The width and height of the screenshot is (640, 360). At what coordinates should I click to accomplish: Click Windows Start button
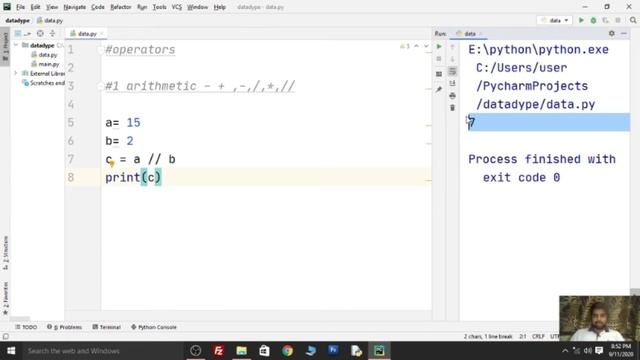pos(11,351)
